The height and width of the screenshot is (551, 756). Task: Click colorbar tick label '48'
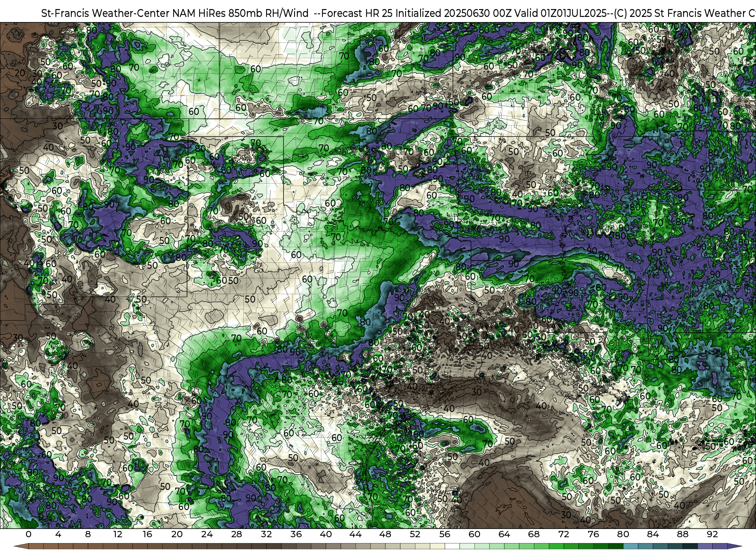pos(385,534)
